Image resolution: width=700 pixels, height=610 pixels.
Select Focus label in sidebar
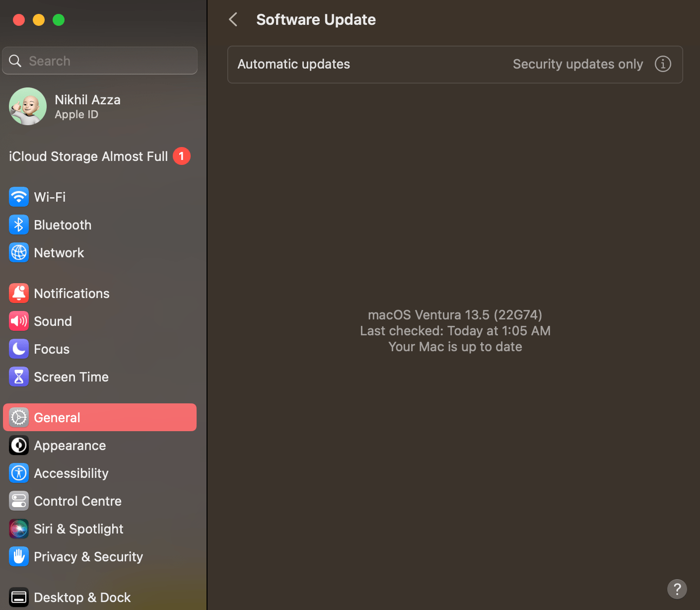52,349
